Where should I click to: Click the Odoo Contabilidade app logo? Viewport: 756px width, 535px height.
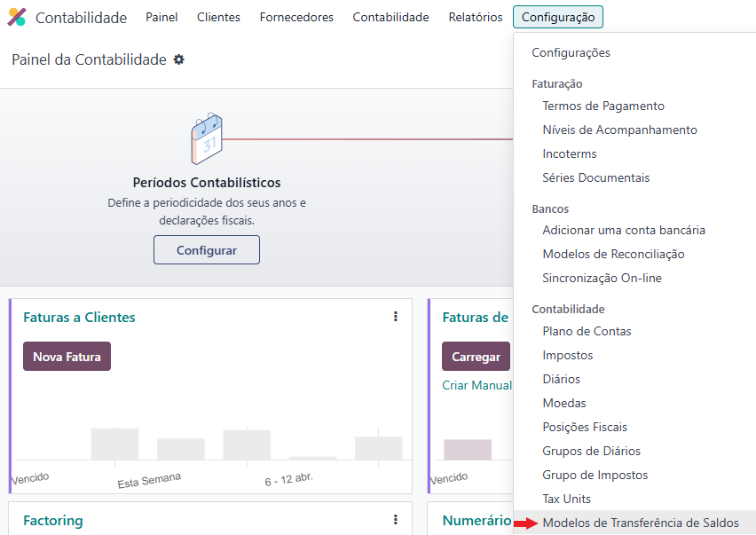pyautogui.click(x=17, y=18)
